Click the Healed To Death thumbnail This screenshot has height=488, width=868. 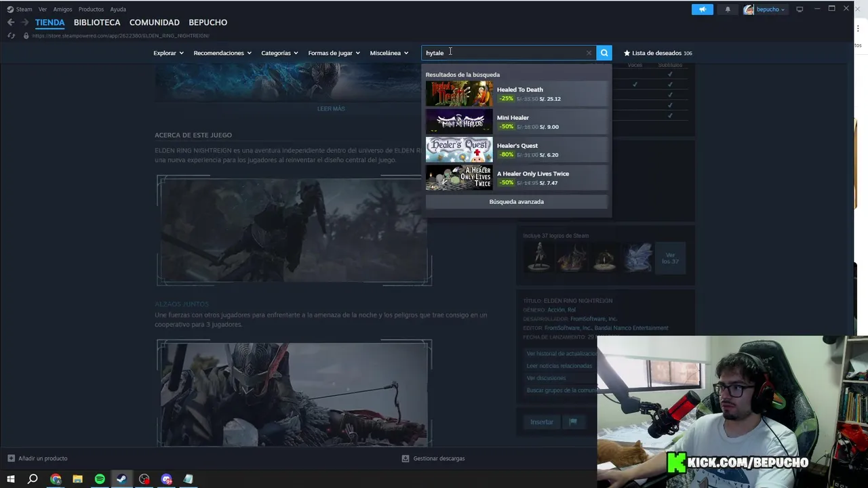(x=459, y=94)
